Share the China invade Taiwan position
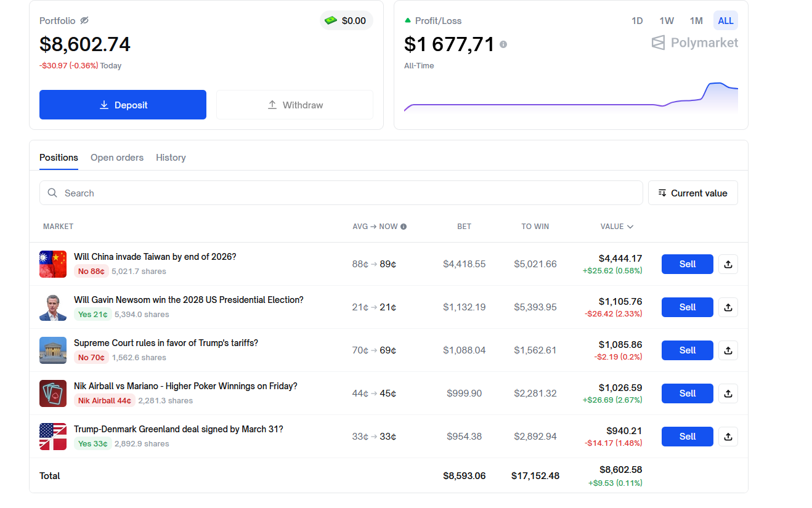Viewport: 812px width, 508px height. pyautogui.click(x=728, y=264)
